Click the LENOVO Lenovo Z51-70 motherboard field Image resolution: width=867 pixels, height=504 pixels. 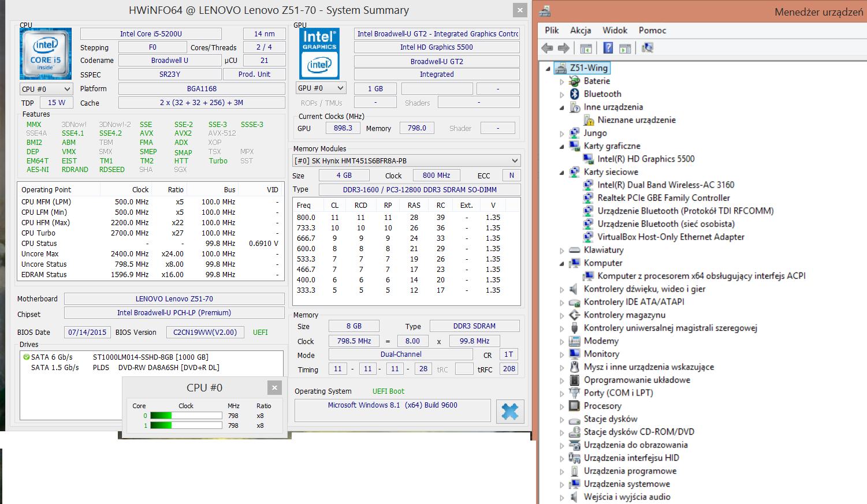click(174, 299)
